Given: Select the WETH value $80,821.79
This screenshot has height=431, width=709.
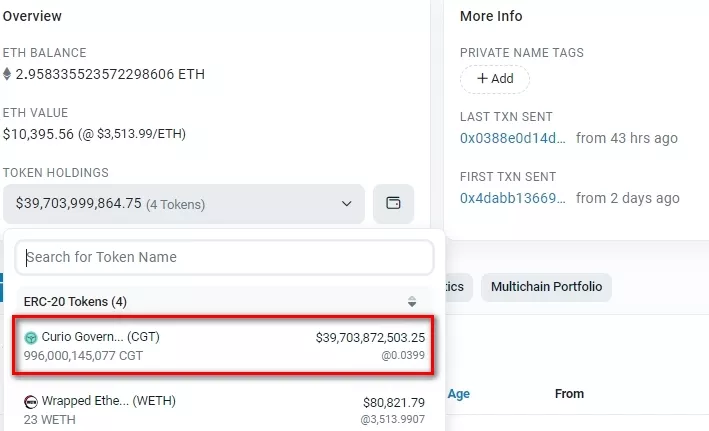Looking at the screenshot, I should coord(394,403).
